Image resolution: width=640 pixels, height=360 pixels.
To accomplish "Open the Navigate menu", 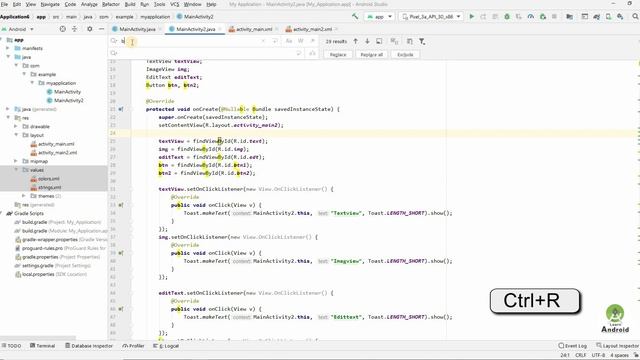I will click(x=50, y=4).
